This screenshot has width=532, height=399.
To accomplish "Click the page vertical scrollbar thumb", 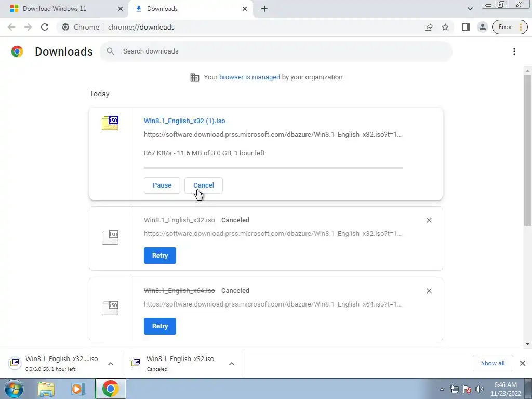I will pyautogui.click(x=527, y=150).
